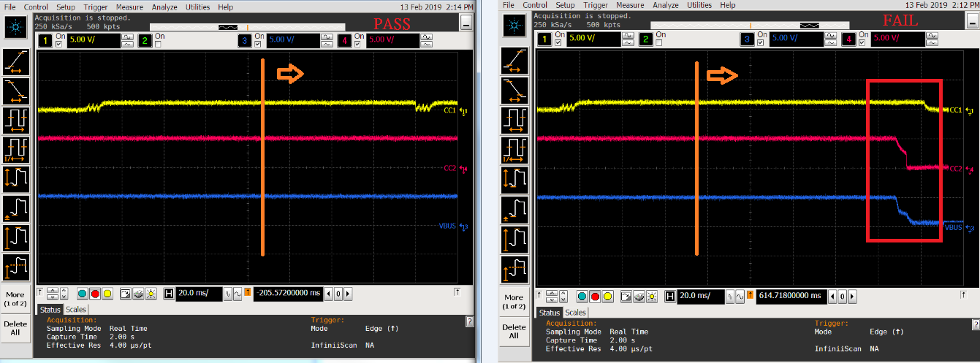
Task: Select V min measurement icon in PASS window
Action: (x=16, y=208)
